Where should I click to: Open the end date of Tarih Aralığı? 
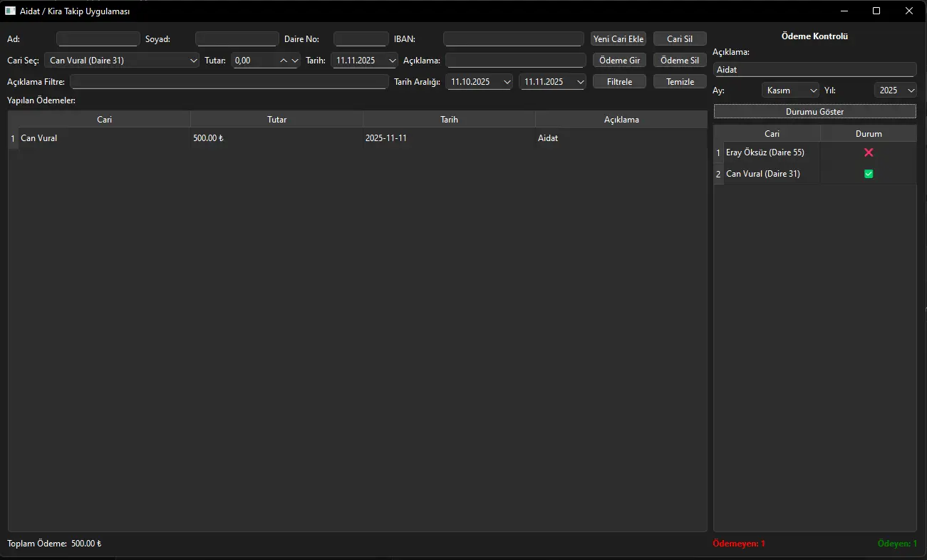click(x=580, y=82)
